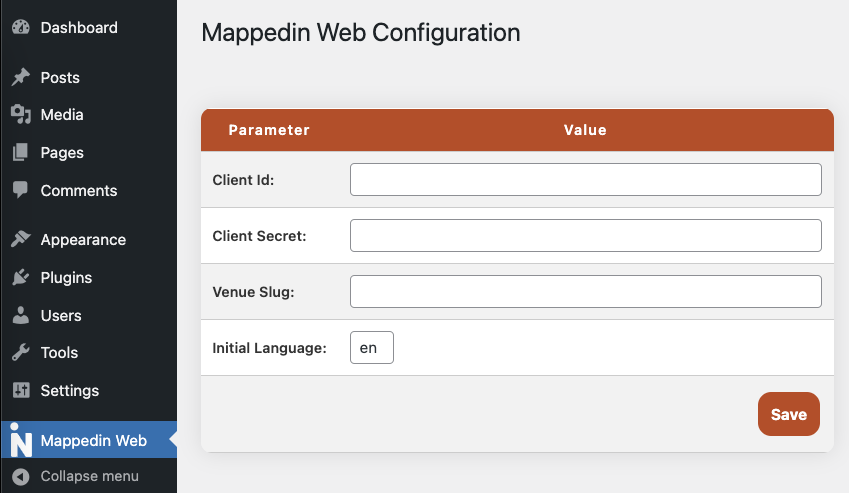Click the Initial Language: label
This screenshot has height=493, width=849.
pos(270,348)
